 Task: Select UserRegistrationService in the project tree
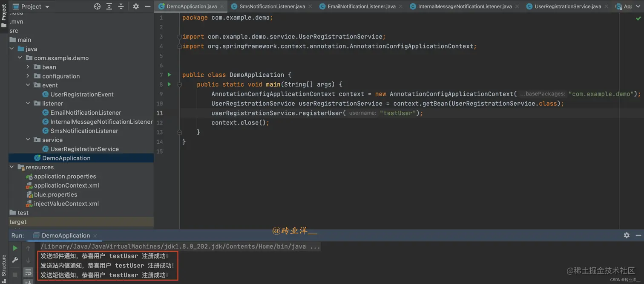click(x=84, y=149)
